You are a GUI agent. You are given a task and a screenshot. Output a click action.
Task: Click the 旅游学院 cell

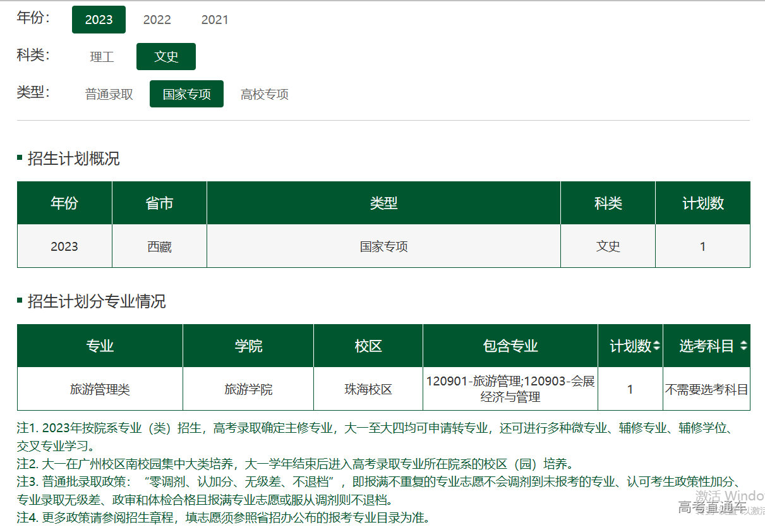click(x=248, y=389)
